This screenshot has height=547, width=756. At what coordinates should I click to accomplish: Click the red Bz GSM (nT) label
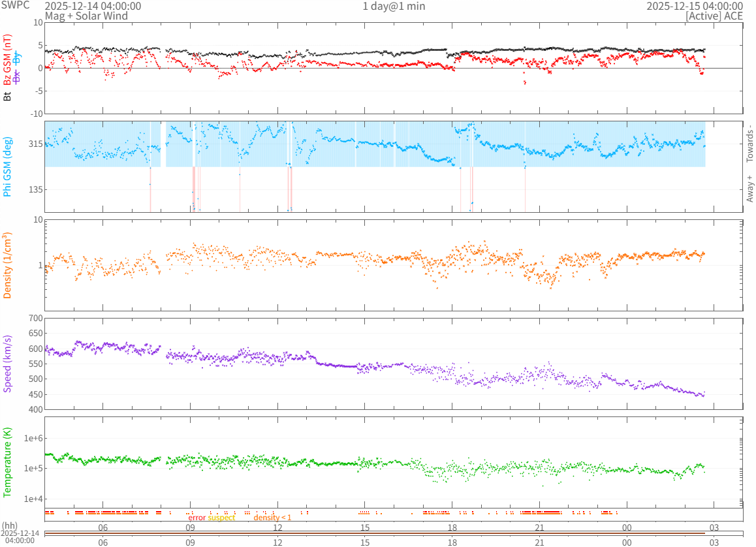pyautogui.click(x=8, y=59)
